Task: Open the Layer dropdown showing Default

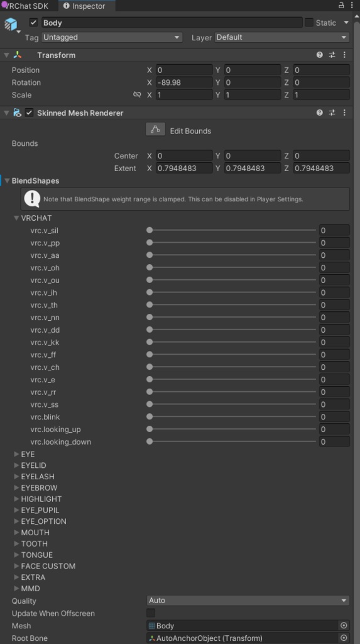Action: point(282,37)
